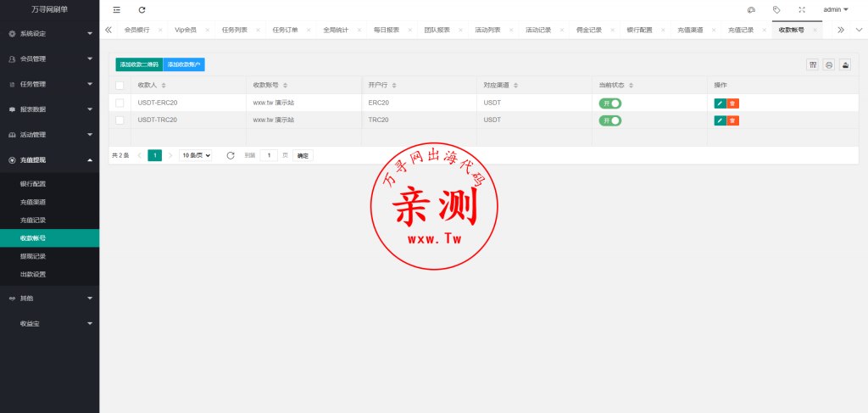The width and height of the screenshot is (868, 413).
Task: Open the theme palette icon in the header
Action: point(751,9)
